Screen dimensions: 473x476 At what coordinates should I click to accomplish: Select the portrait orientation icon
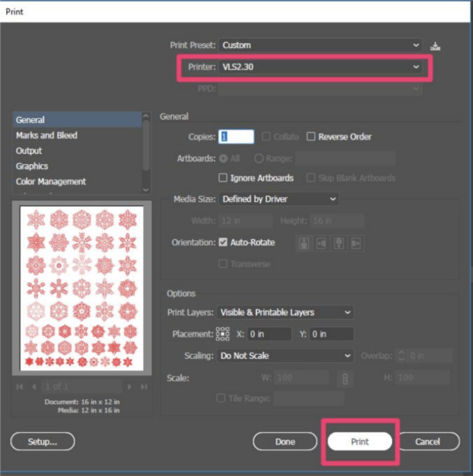[304, 243]
